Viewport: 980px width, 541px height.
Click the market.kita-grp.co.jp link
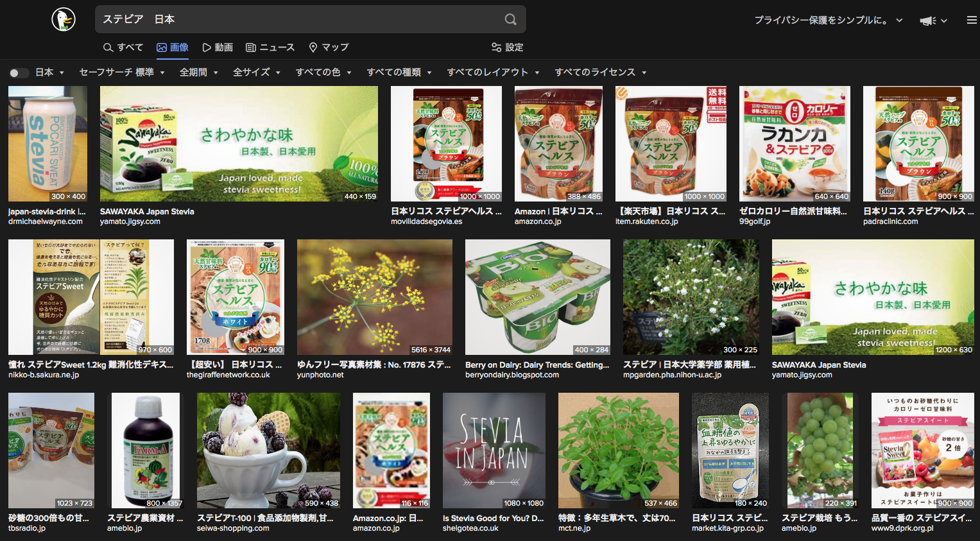728,528
